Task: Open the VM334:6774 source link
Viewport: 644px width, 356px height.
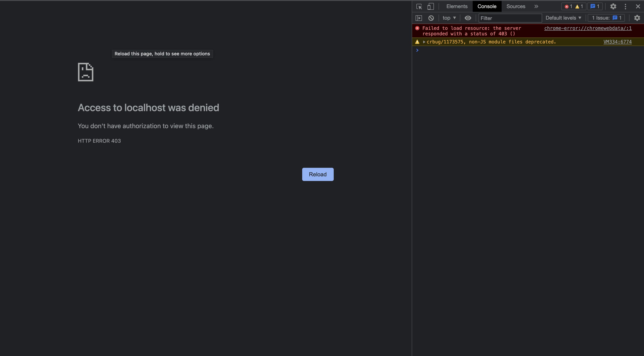Action: 617,42
